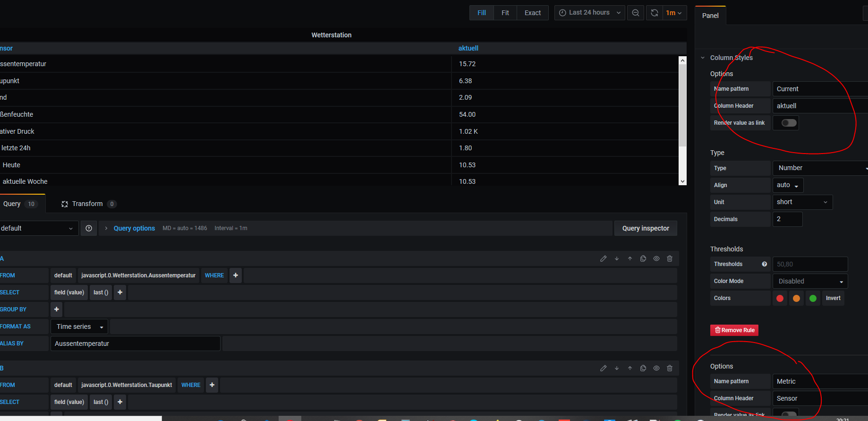The image size is (868, 421).
Task: Select the Panel tab
Action: click(x=710, y=16)
